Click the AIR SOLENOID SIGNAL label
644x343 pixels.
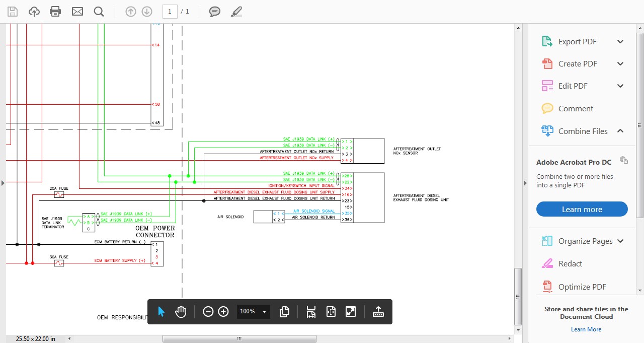click(314, 211)
